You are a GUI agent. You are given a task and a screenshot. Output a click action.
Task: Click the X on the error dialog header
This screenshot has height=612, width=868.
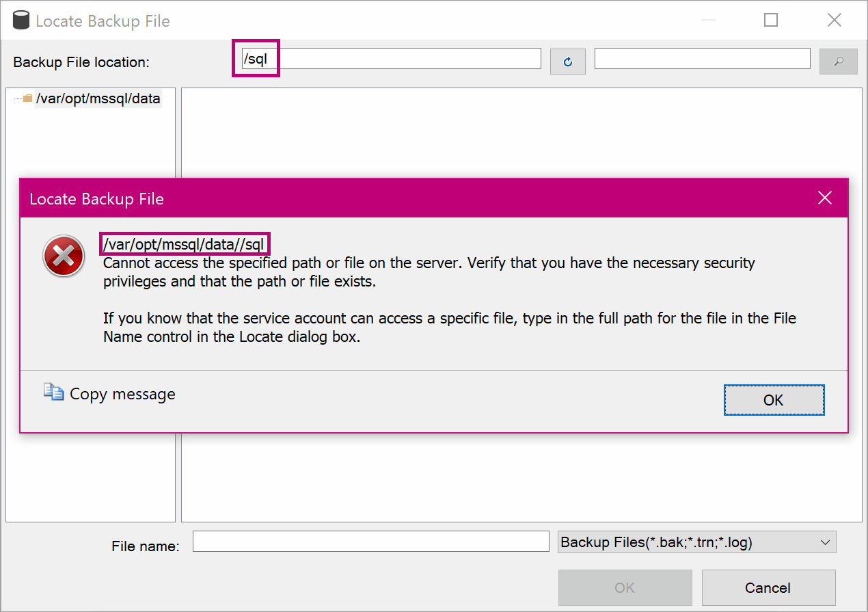pos(825,198)
